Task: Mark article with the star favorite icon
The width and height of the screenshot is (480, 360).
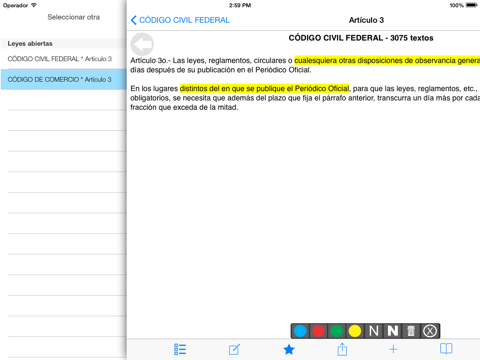Action: click(289, 349)
